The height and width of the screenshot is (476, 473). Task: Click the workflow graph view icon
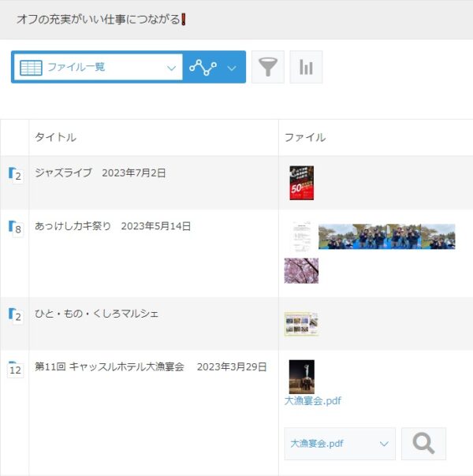coord(203,68)
